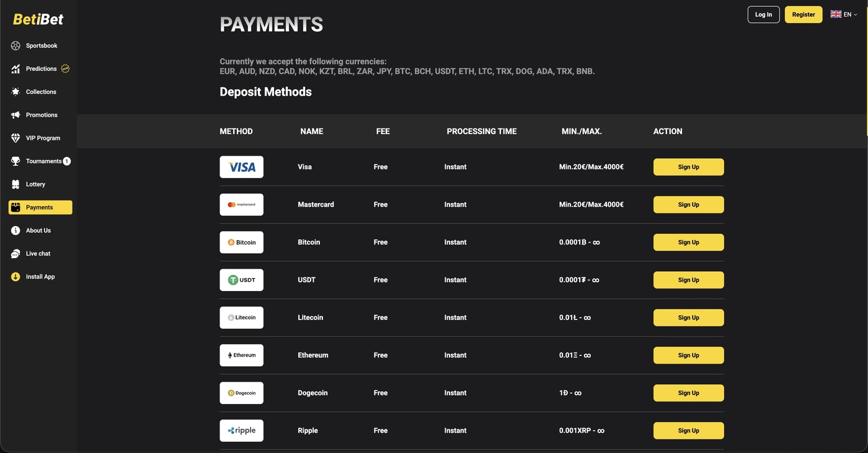
Task: Click the badge icon next to Predictions
Action: (x=65, y=69)
